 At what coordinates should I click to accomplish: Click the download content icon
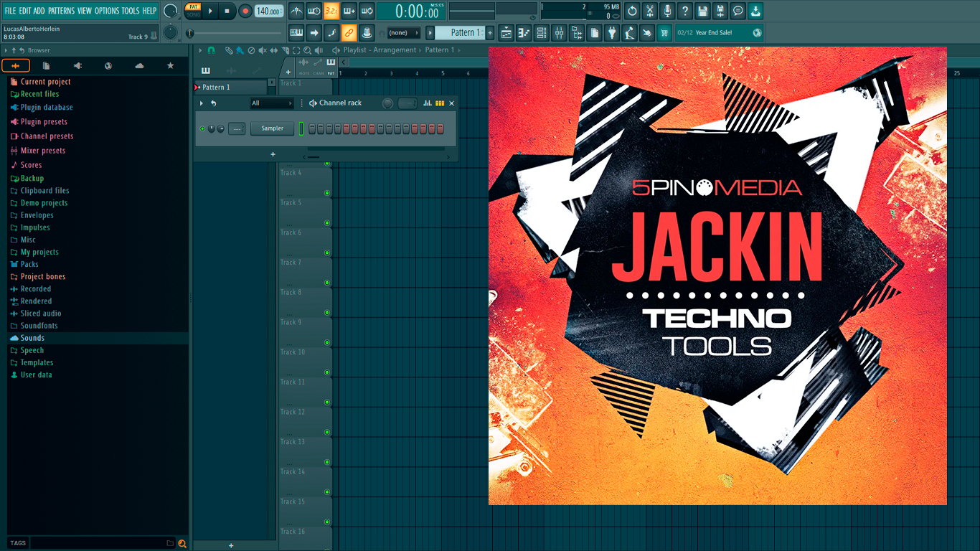click(x=755, y=11)
